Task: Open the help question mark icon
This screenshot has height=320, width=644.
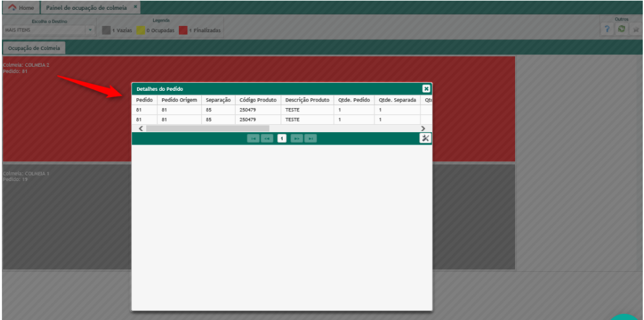Action: click(607, 29)
